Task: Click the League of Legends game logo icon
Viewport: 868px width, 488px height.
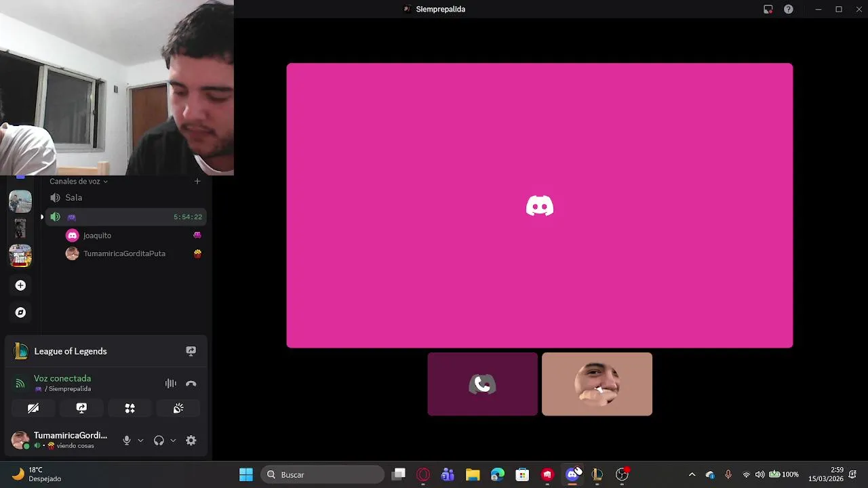Action: [x=21, y=351]
